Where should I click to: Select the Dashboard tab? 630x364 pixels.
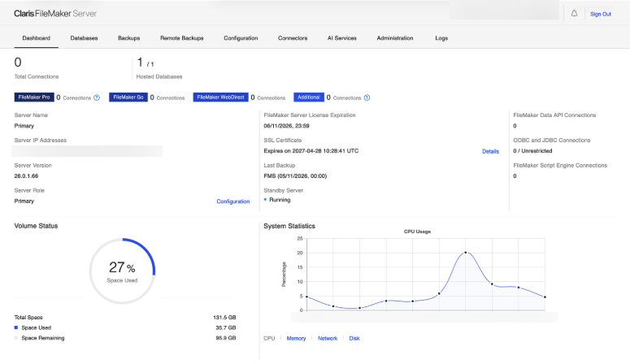point(36,38)
